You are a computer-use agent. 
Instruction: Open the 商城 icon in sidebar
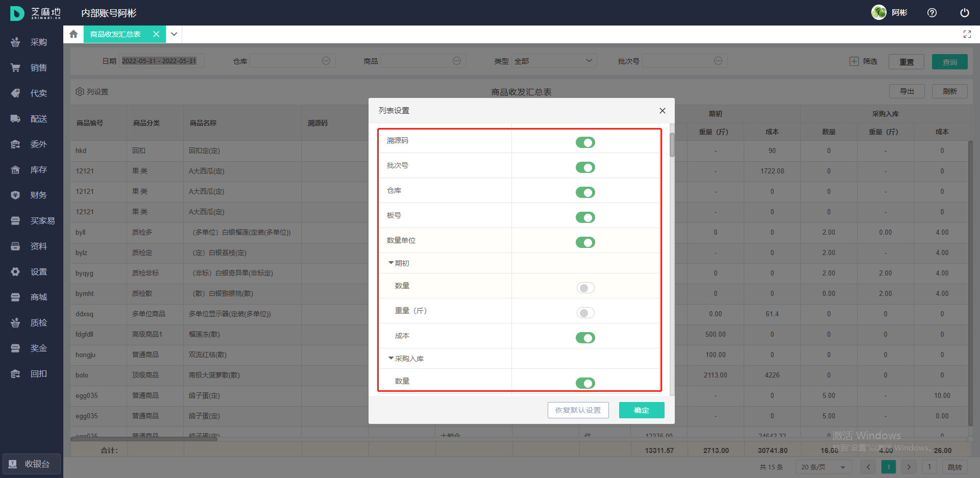15,297
